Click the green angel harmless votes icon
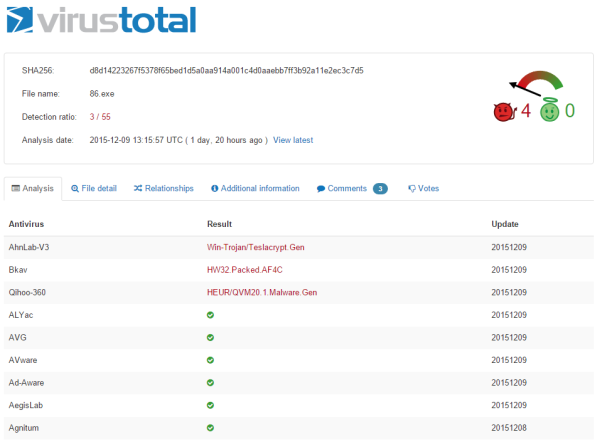This screenshot has height=442, width=600. 549,110
